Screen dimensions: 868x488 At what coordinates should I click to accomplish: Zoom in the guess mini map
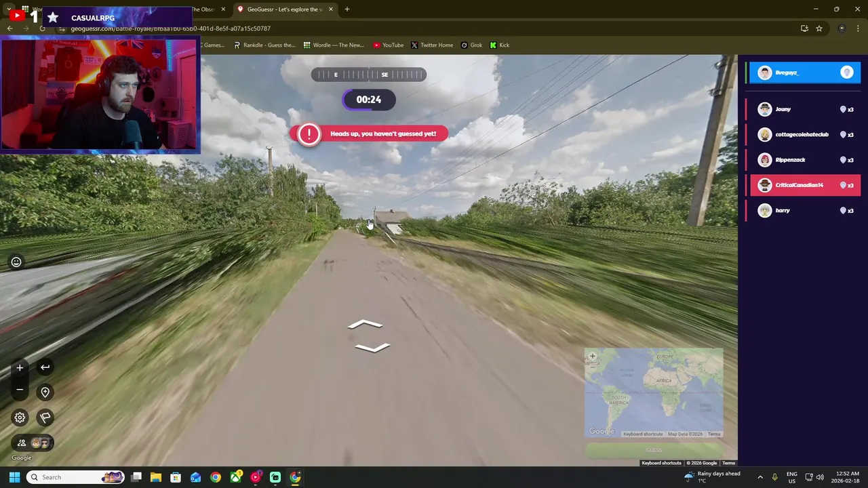pyautogui.click(x=592, y=356)
